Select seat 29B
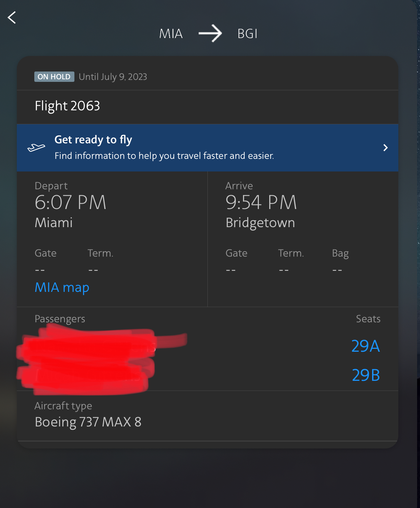 click(x=366, y=375)
